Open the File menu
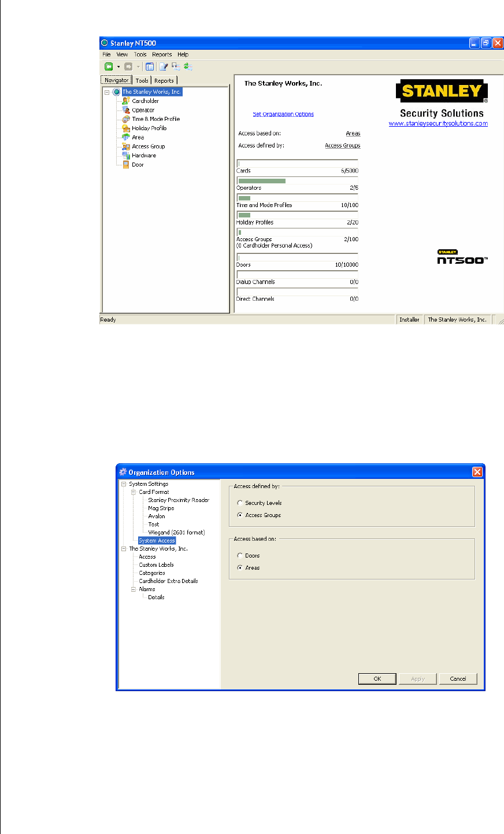The image size is (504, 834). point(107,54)
